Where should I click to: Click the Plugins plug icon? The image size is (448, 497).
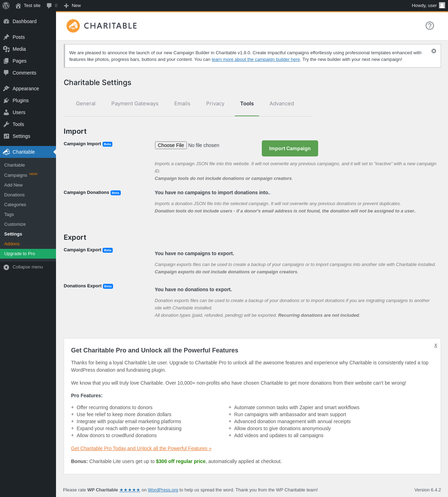pyautogui.click(x=6, y=100)
